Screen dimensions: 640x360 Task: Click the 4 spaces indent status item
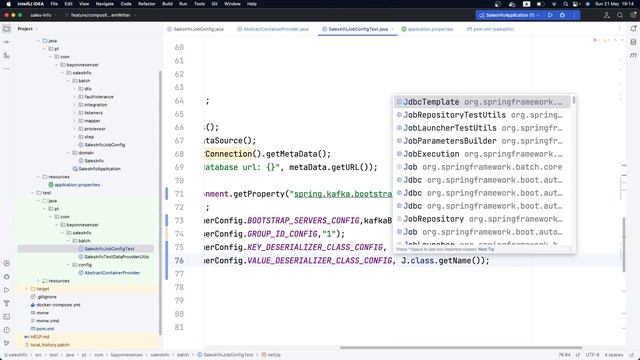click(x=614, y=355)
